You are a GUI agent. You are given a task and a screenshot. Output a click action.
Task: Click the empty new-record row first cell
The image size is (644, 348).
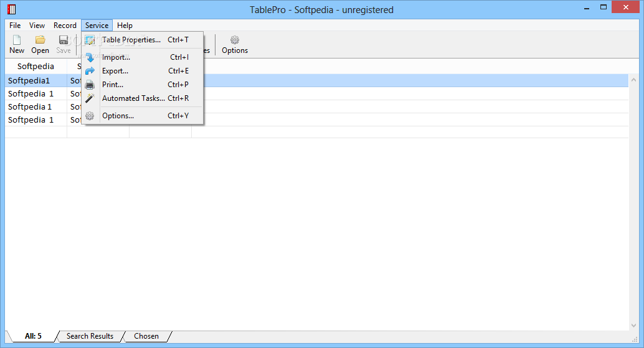pyautogui.click(x=36, y=132)
